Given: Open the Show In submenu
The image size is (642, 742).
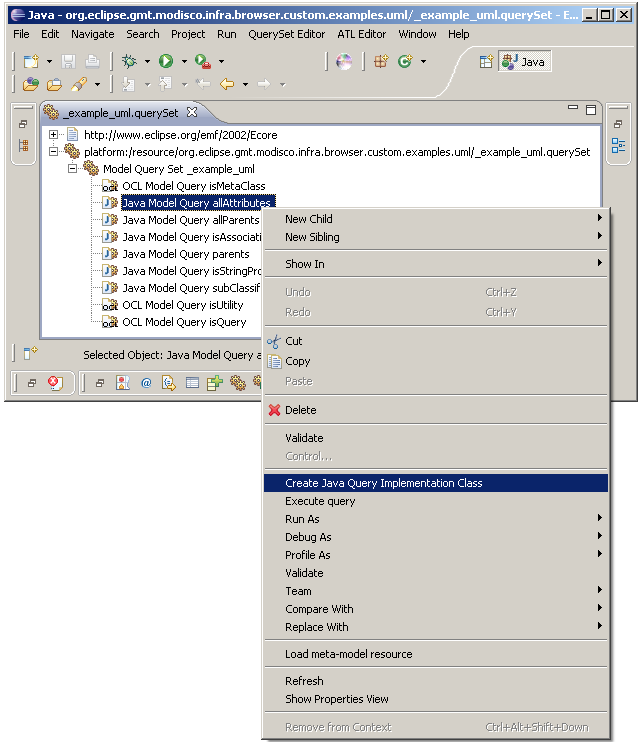Looking at the screenshot, I should tap(436, 264).
